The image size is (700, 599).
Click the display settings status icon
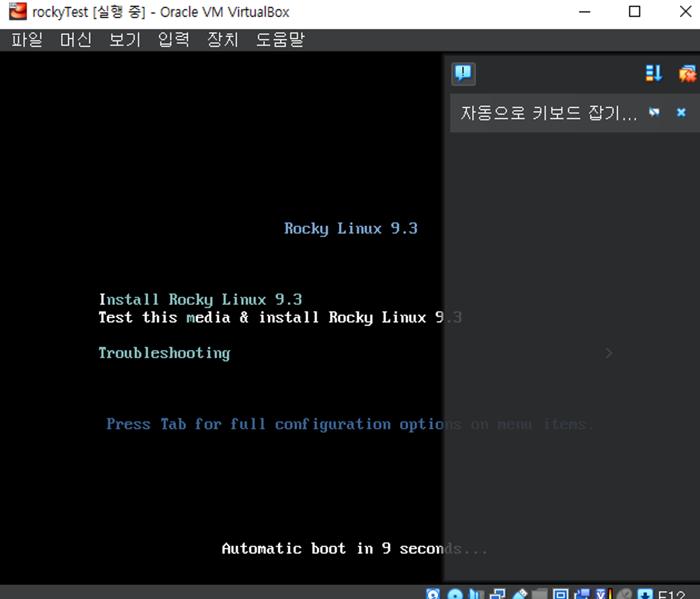(561, 594)
